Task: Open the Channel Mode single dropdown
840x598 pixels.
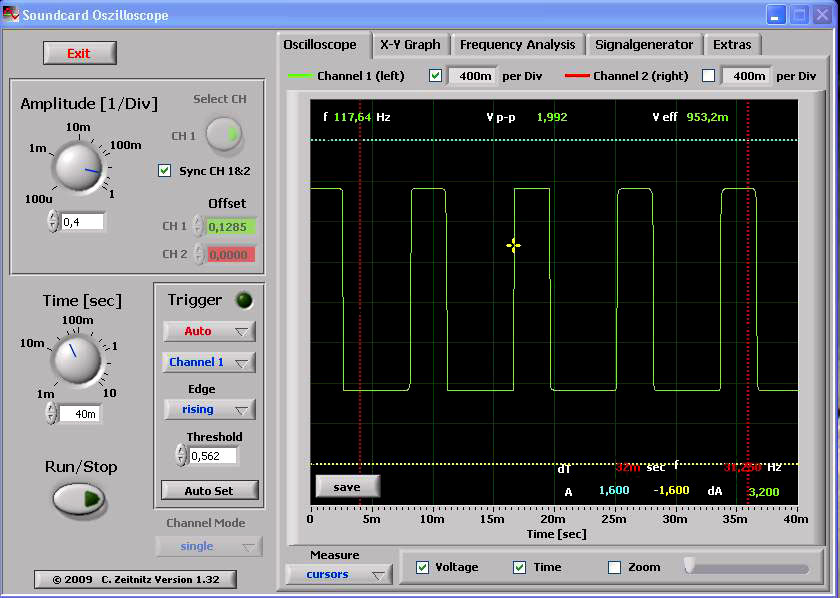Action: click(209, 546)
